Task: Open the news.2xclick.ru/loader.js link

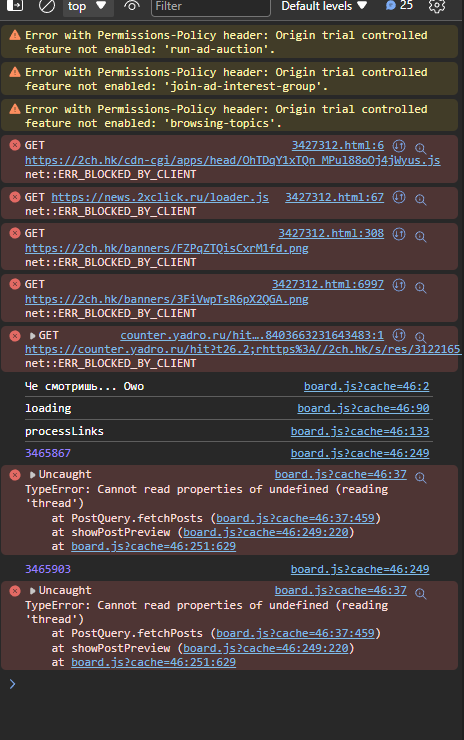Action: tap(160, 197)
